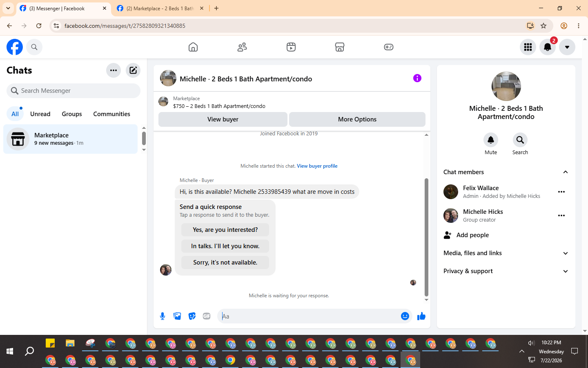
Task: Open the Gaming controller icon
Action: pyautogui.click(x=389, y=47)
